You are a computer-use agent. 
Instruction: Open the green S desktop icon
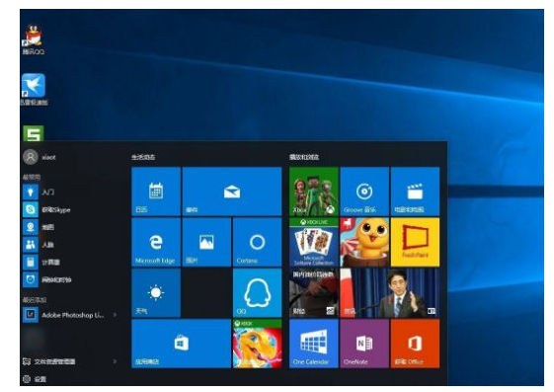coord(34,133)
